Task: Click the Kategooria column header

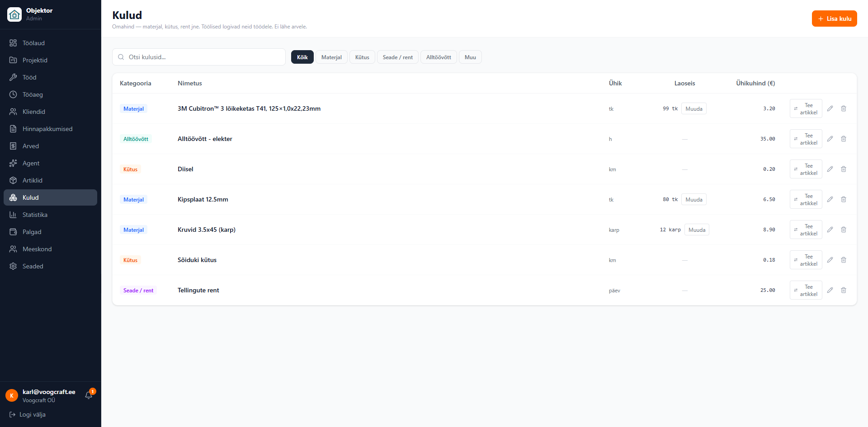Action: (136, 83)
